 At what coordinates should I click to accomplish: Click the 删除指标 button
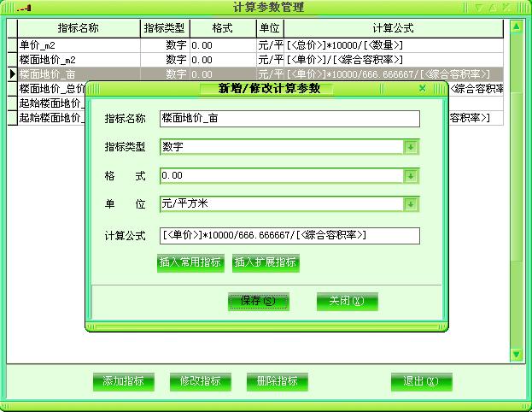(278, 382)
